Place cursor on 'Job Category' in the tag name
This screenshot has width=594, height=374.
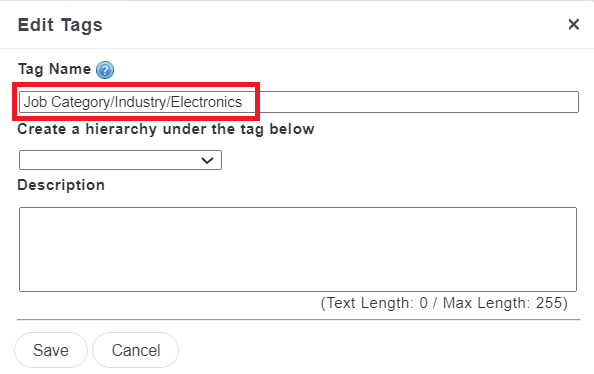pyautogui.click(x=67, y=102)
